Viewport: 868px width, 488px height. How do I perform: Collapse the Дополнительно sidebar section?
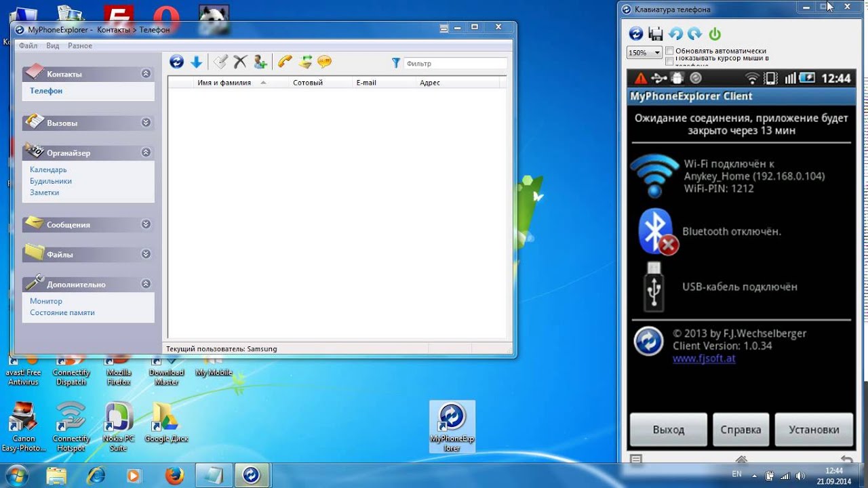point(146,284)
